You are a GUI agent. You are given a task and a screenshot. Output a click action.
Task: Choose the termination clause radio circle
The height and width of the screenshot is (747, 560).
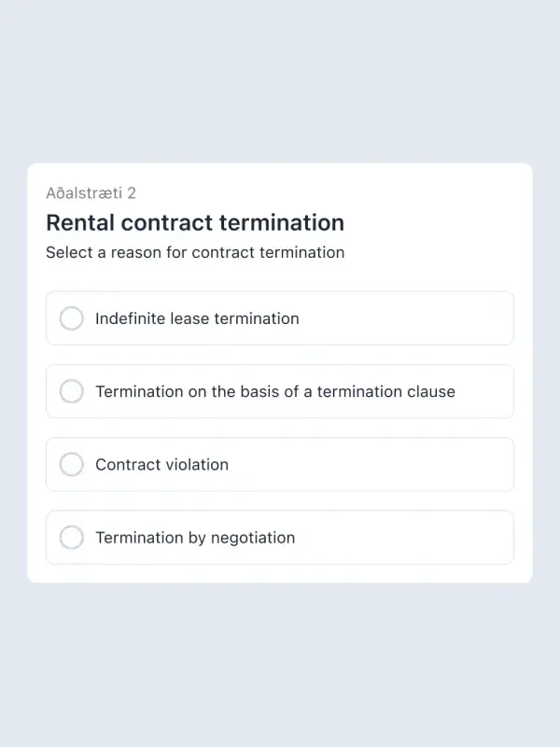[72, 391]
